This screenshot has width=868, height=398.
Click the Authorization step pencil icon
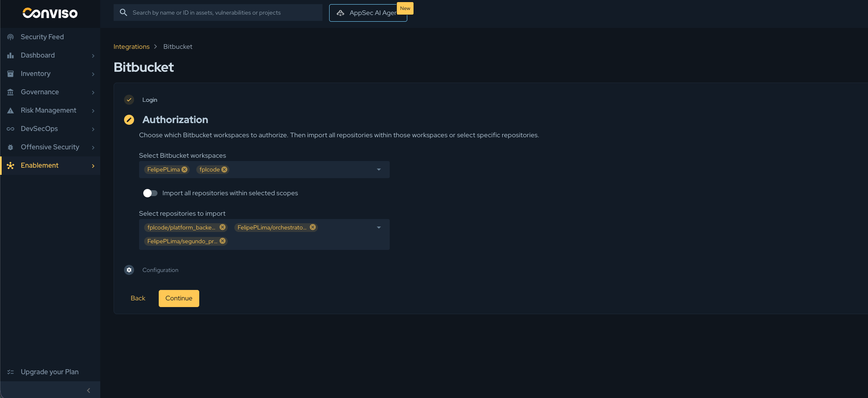129,120
